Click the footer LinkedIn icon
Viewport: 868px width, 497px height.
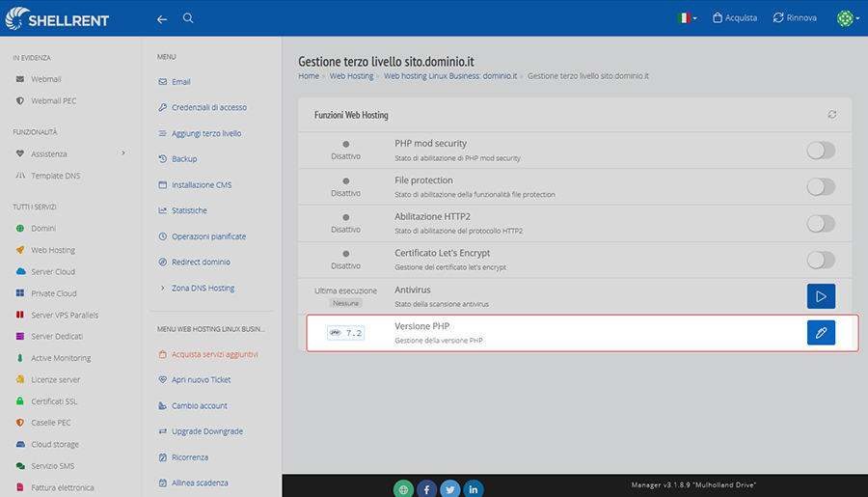coord(474,489)
